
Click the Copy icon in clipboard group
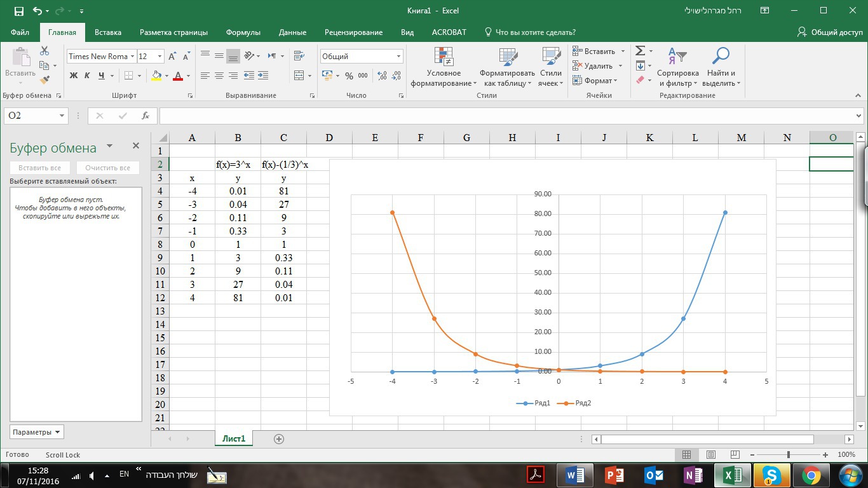point(44,65)
